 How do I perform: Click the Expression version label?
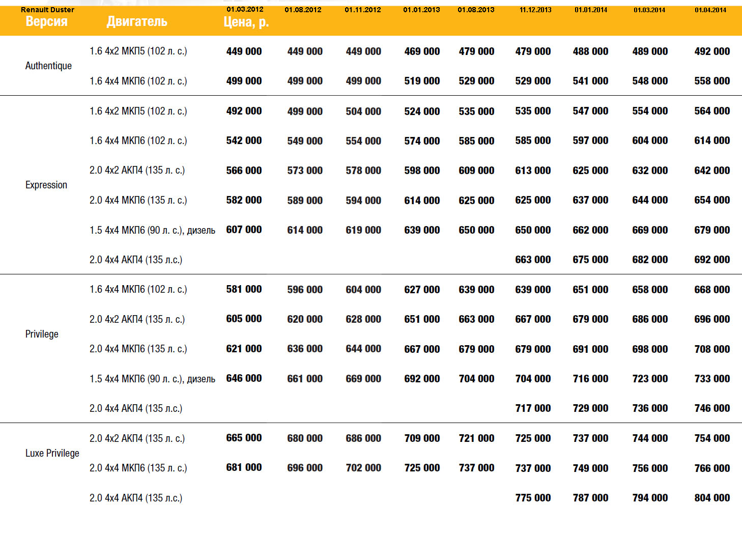(x=46, y=185)
